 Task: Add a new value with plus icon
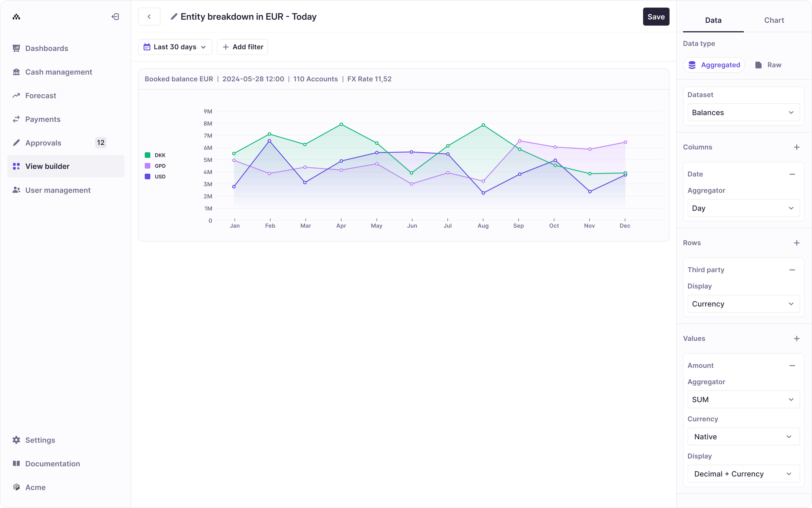[797, 339]
